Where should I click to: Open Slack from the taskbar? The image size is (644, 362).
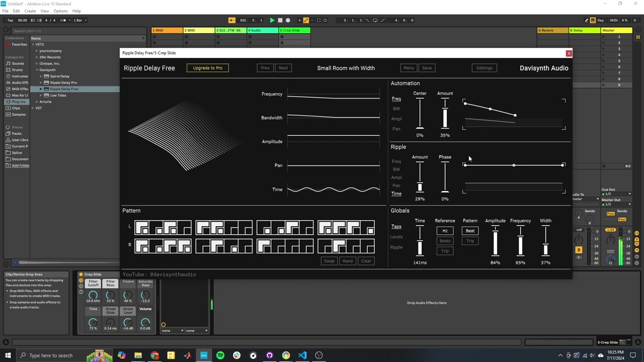[236, 355]
